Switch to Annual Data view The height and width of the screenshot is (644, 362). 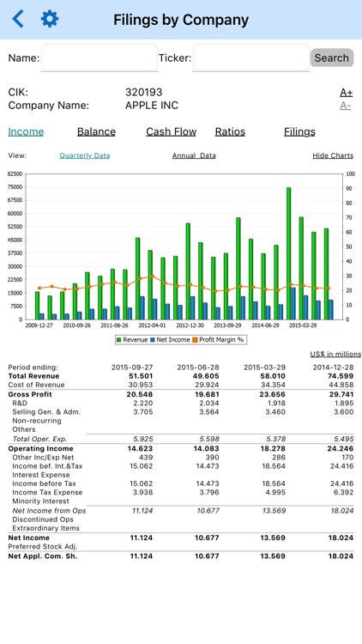coord(194,155)
